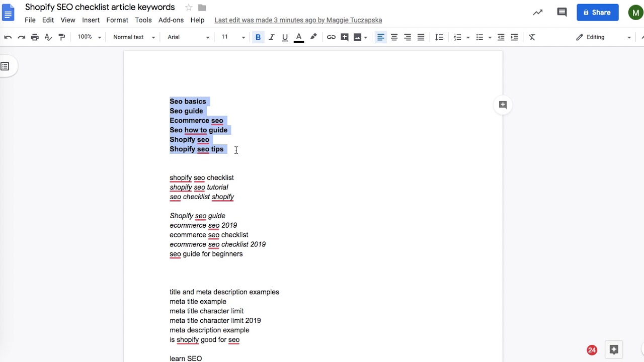Open comment history
Viewport: 644px width, 362px height.
562,13
